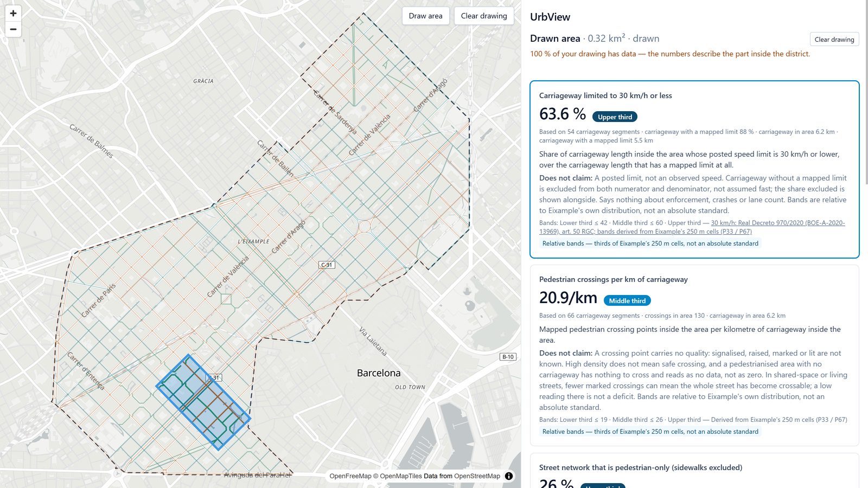
Task: Click the Draw area button
Action: coord(426,16)
